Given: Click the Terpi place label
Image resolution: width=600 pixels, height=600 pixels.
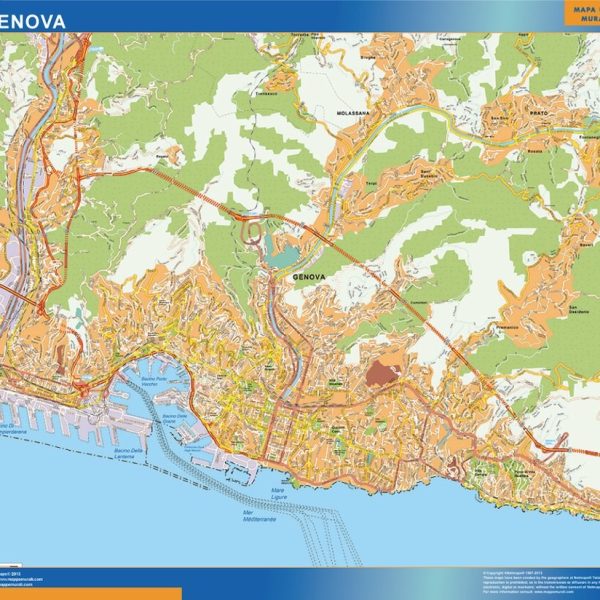Looking at the screenshot, I should click(x=371, y=184).
